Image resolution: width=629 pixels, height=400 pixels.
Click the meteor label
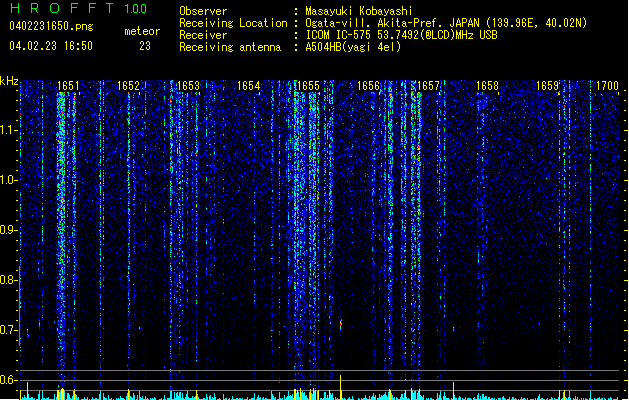click(x=142, y=31)
